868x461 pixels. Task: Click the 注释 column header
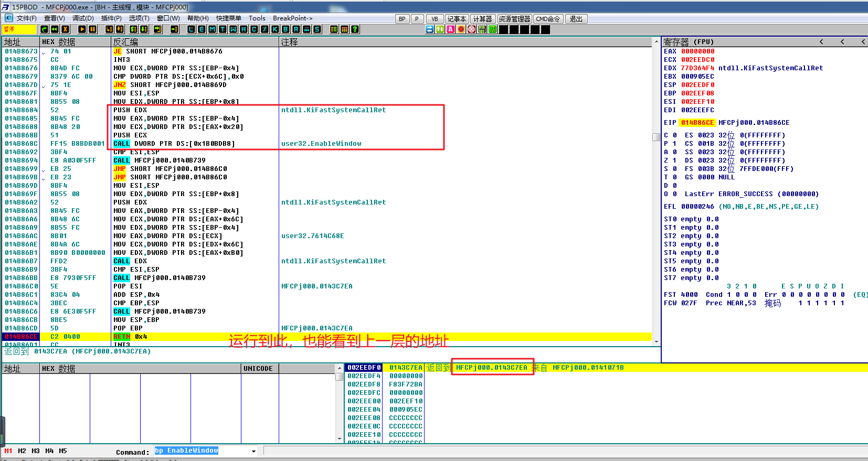click(465, 42)
